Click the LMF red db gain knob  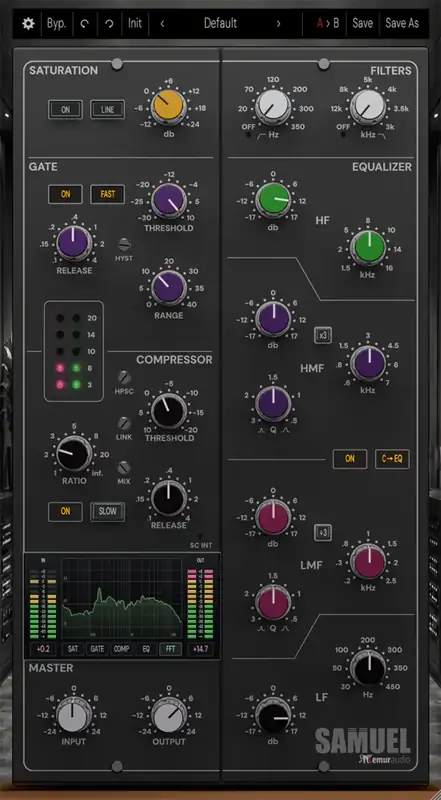pos(273,517)
